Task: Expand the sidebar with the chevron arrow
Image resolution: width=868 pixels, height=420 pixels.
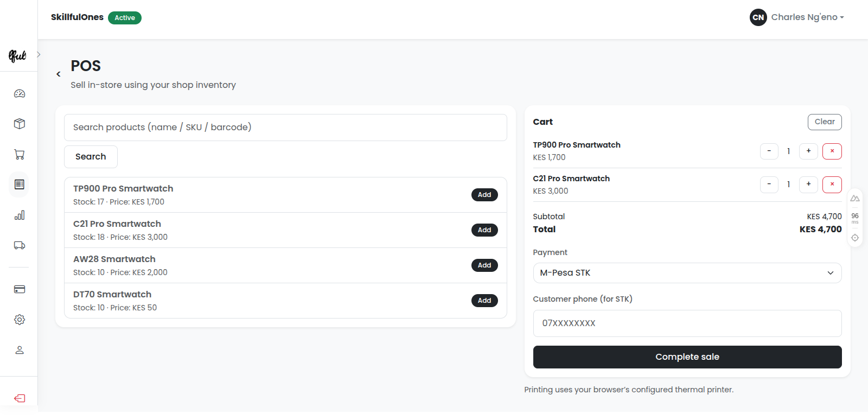Action: [39, 55]
